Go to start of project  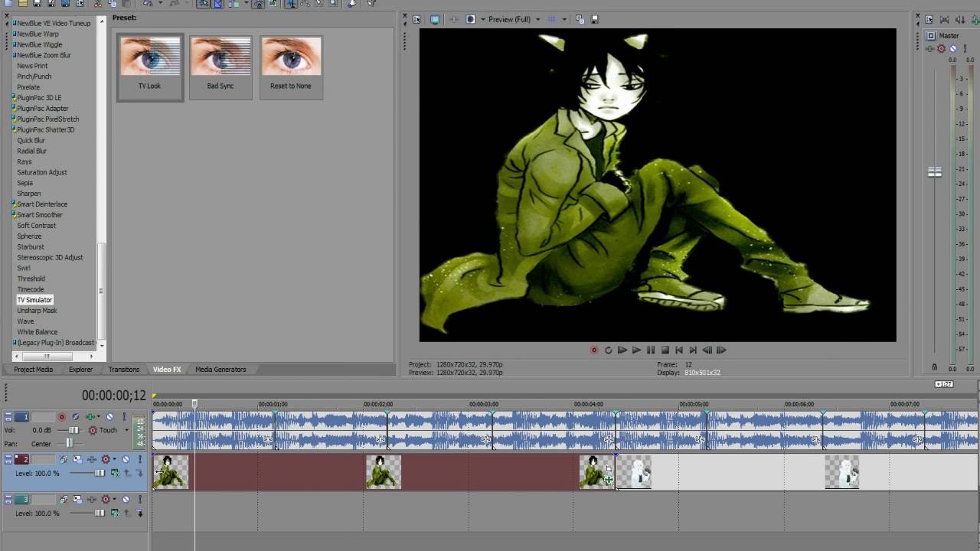(x=678, y=350)
